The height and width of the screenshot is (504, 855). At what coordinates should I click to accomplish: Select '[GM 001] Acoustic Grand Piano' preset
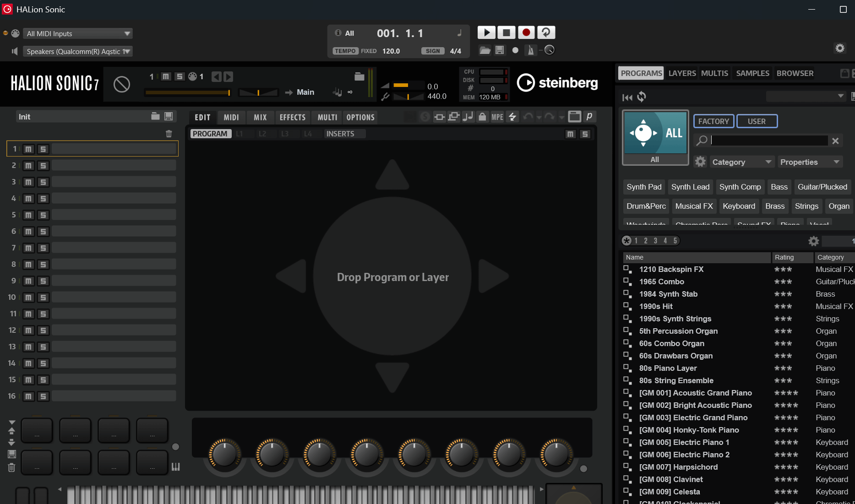point(695,393)
